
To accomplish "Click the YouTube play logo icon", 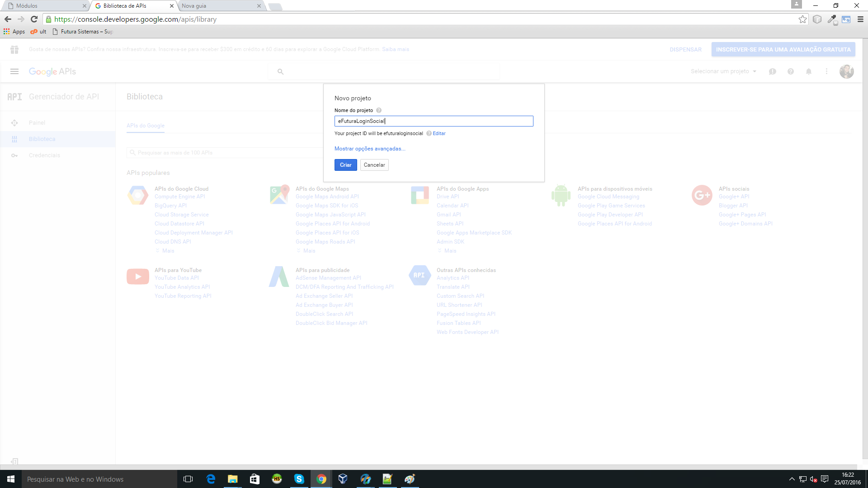I will 138,277.
